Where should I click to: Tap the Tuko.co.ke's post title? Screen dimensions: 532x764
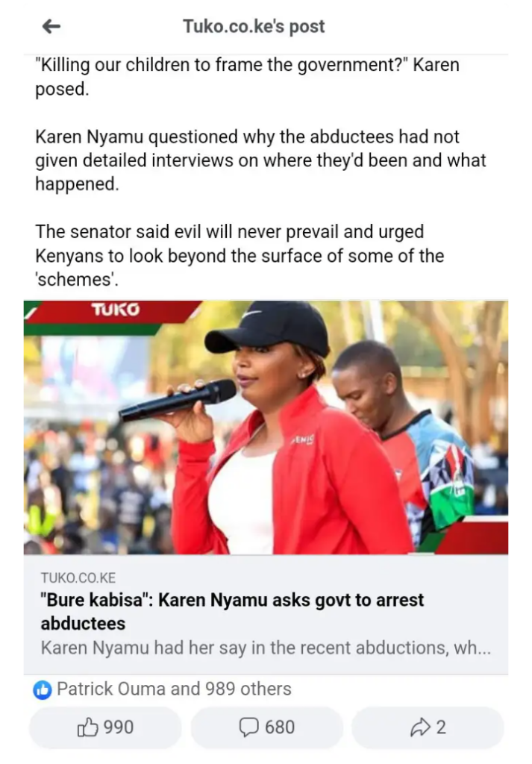[254, 26]
